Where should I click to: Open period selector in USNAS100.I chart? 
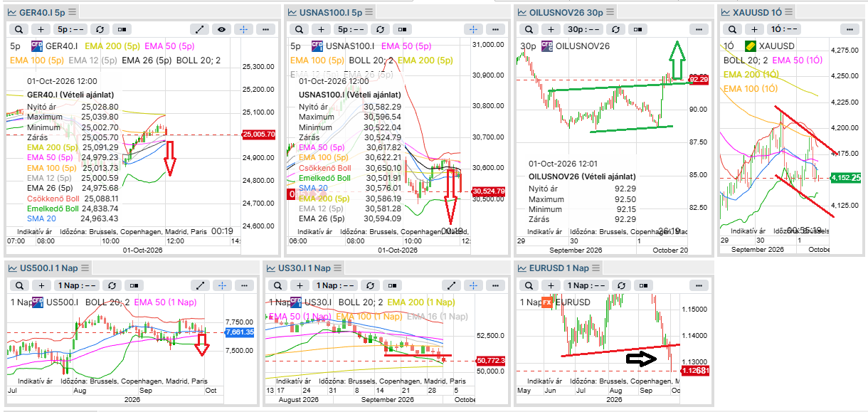click(351, 29)
